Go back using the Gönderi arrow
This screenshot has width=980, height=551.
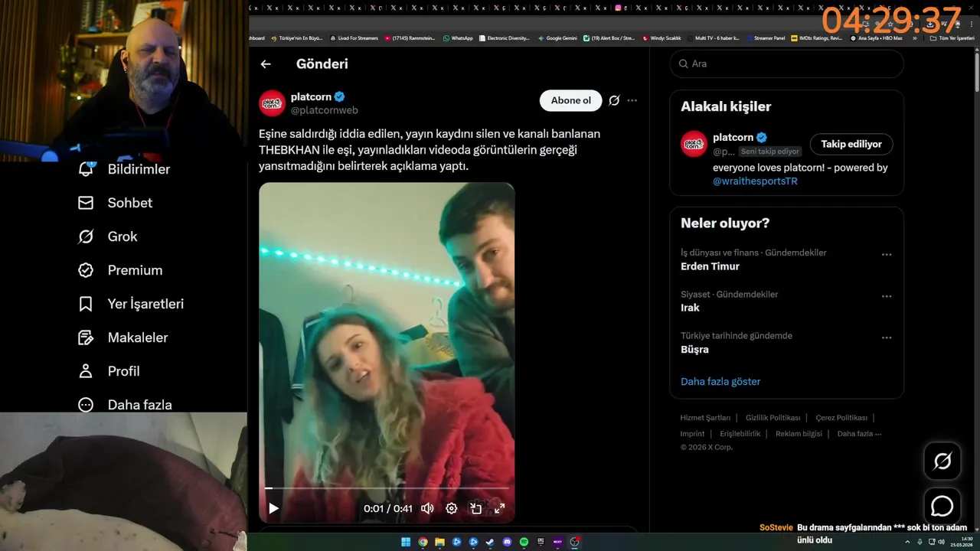click(x=266, y=64)
